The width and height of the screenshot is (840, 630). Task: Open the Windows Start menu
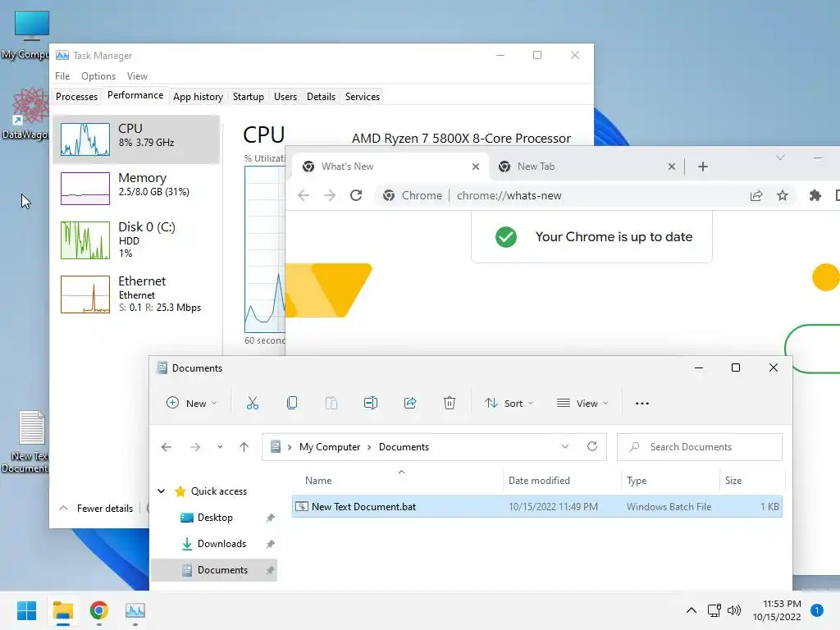[x=27, y=610]
